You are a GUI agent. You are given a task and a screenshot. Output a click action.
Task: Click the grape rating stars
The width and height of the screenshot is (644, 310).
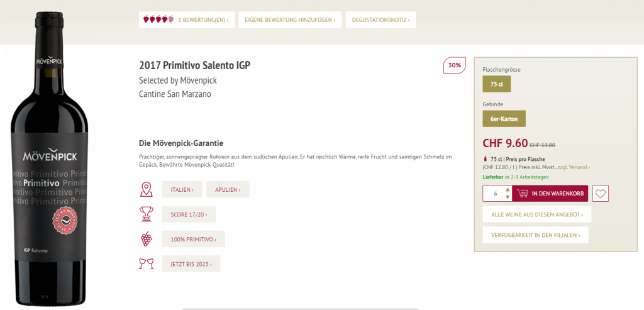point(158,19)
